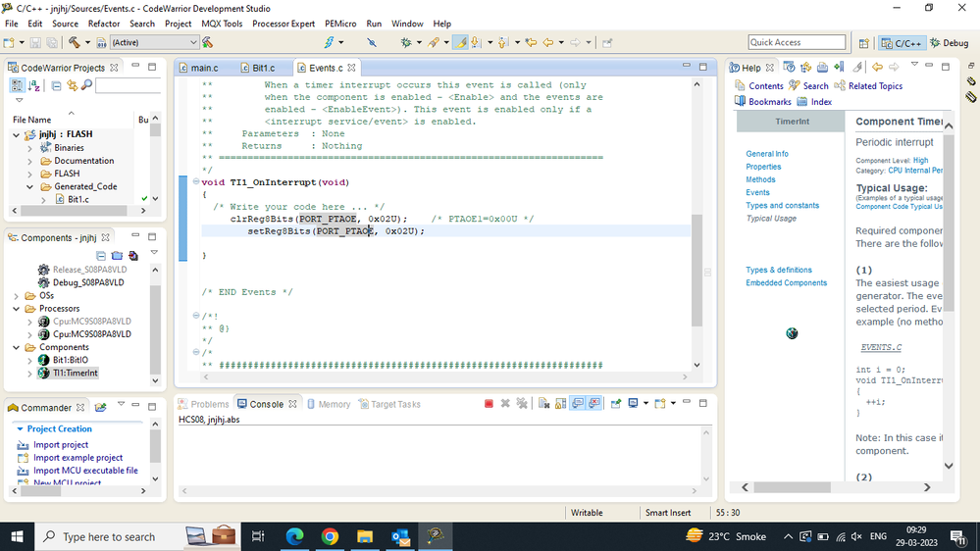This screenshot has width=980, height=551.
Task: Toggle the Mark Occurrences highlighter icon
Action: pyautogui.click(x=461, y=42)
